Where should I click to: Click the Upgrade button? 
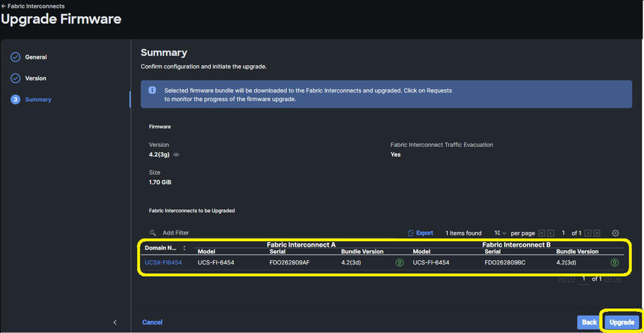(x=622, y=322)
